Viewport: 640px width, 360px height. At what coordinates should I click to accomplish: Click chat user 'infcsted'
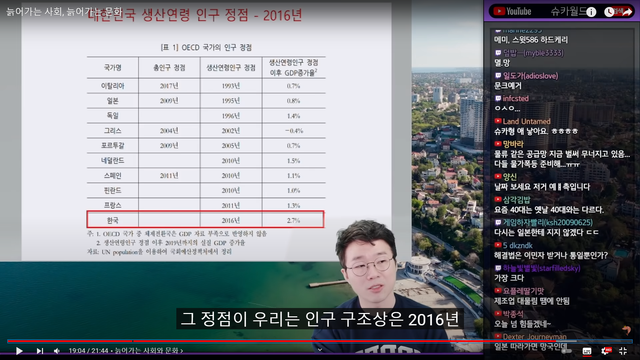tap(516, 98)
